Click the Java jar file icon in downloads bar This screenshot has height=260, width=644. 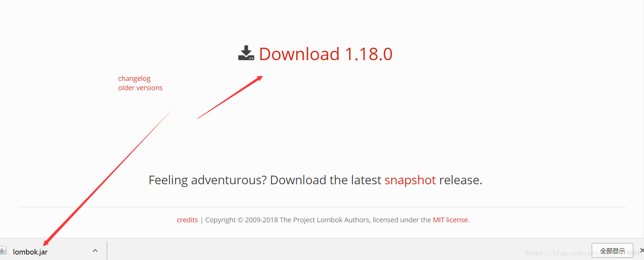click(3, 250)
